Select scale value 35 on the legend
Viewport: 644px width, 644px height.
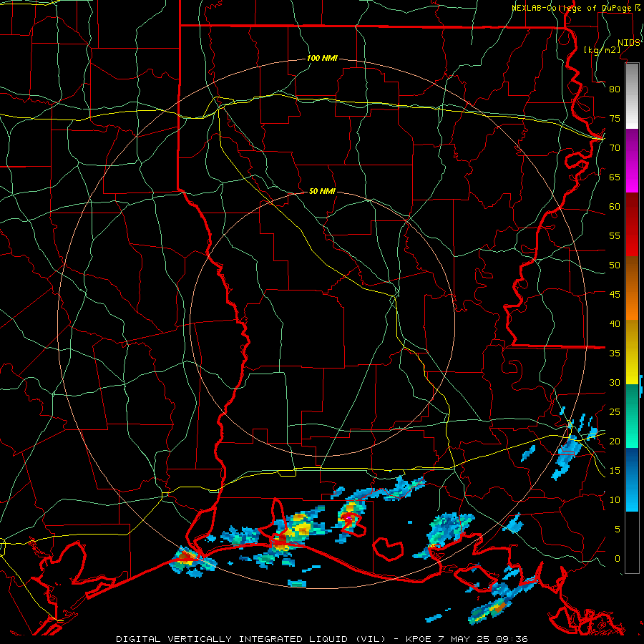coord(615,353)
